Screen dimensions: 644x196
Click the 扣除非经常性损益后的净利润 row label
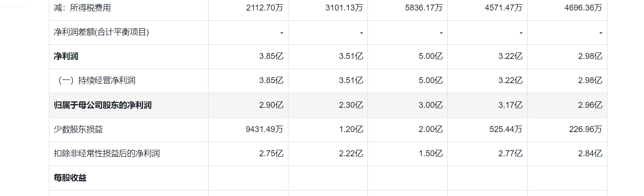point(107,154)
